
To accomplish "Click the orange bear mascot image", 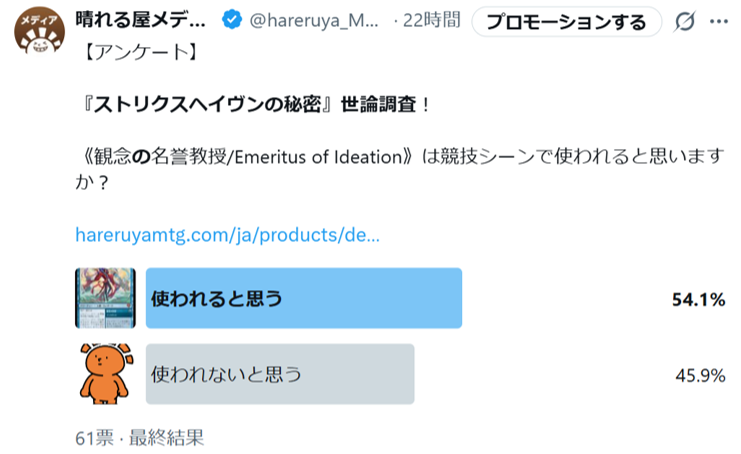I will click(x=106, y=374).
